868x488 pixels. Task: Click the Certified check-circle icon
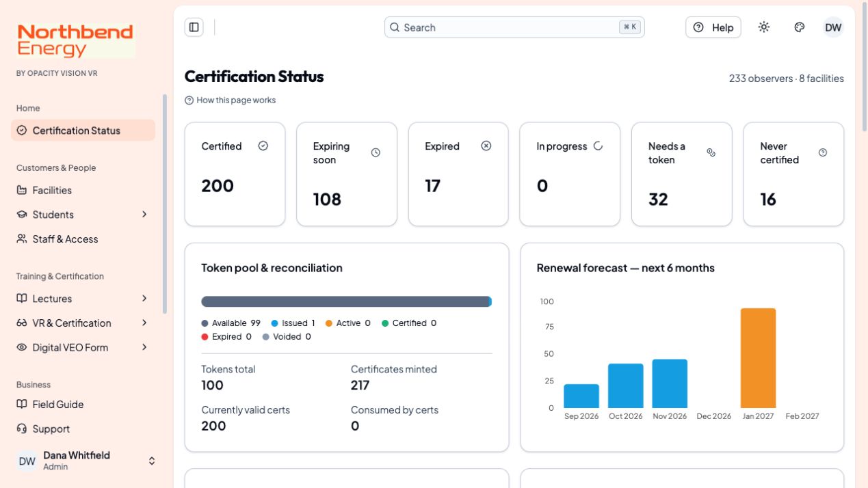[x=263, y=146]
